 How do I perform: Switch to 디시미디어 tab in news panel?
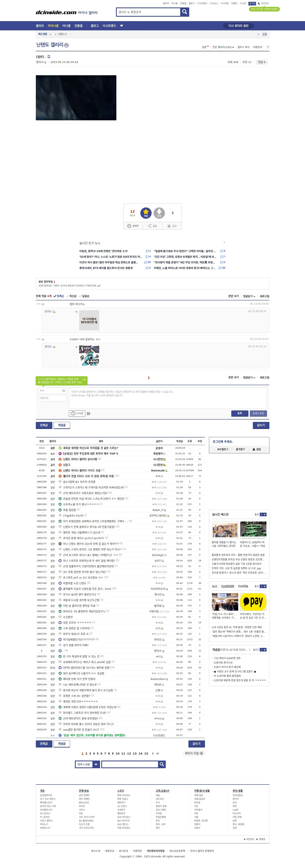[227, 586]
